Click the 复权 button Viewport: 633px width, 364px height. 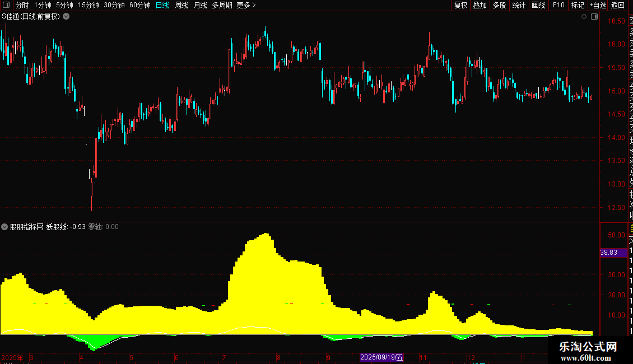point(460,5)
